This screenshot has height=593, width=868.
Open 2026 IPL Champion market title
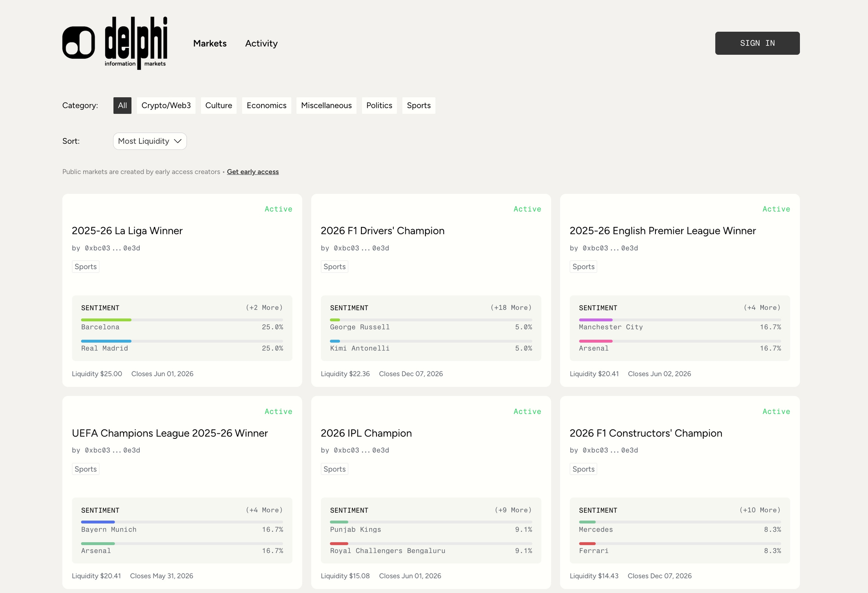coord(366,433)
